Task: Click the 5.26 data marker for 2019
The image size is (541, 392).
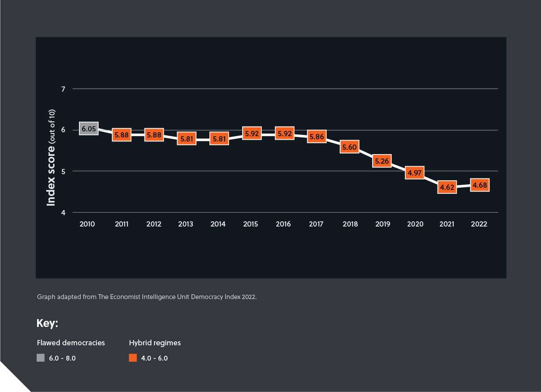Action: (x=382, y=161)
